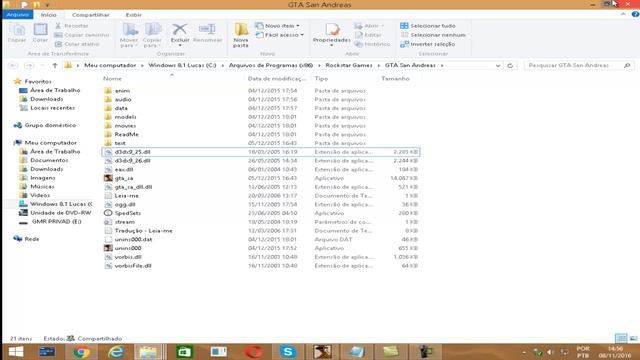640x360 pixels.
Task: Open Músicas in navigation pane
Action: tap(42, 187)
